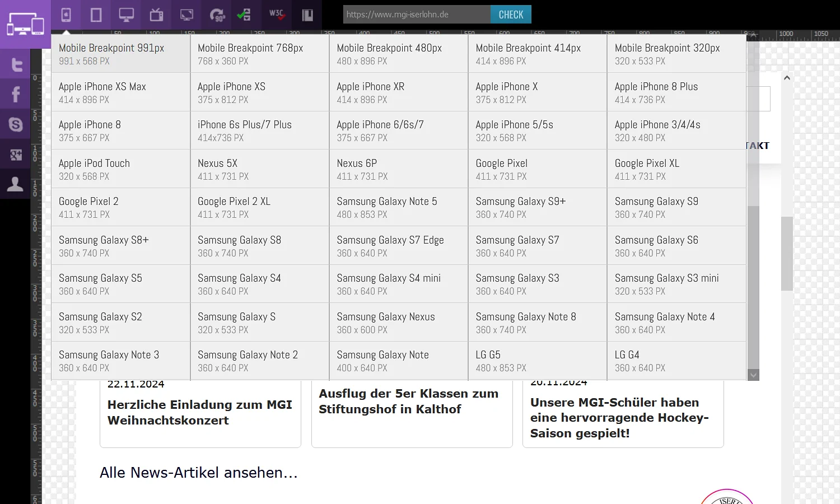Screen dimensions: 840x504
Task: Choose the Apple iPhone XS 375 x 812 preset
Action: [260, 92]
